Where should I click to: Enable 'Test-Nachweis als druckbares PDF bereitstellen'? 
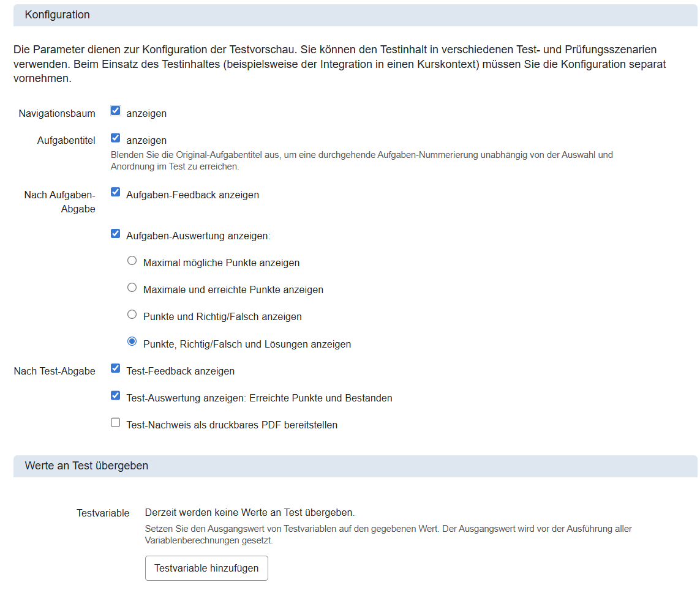coord(115,422)
